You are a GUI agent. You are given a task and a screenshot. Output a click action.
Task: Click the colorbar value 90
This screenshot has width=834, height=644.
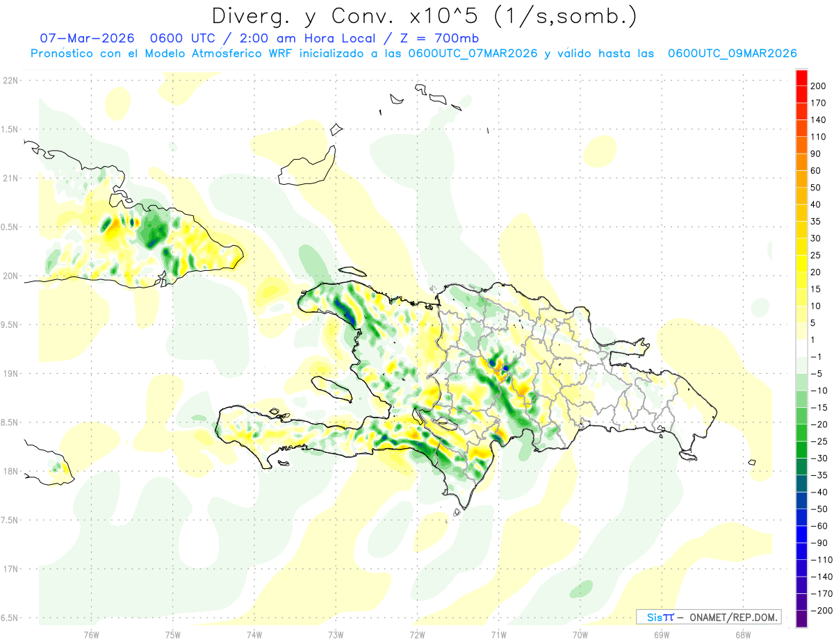point(816,154)
